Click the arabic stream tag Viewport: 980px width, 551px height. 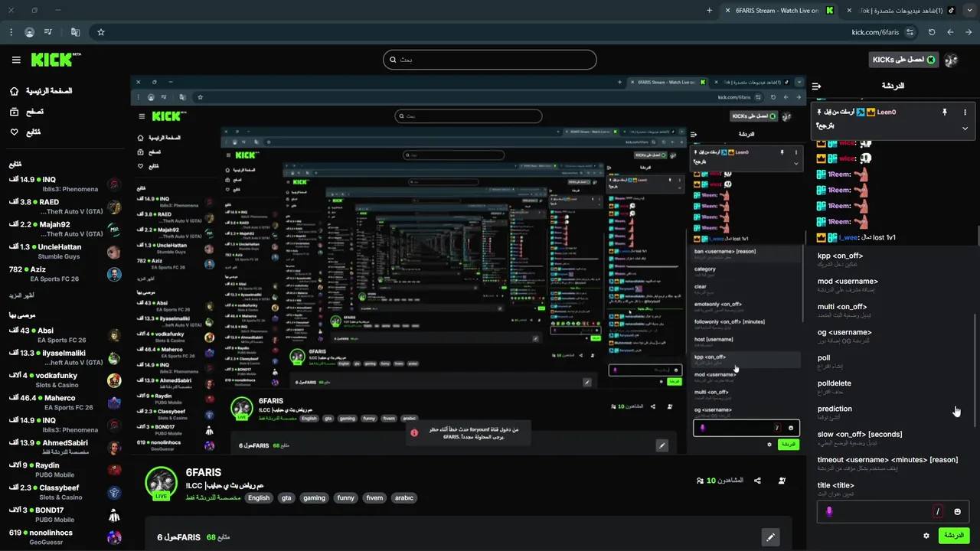coord(403,497)
